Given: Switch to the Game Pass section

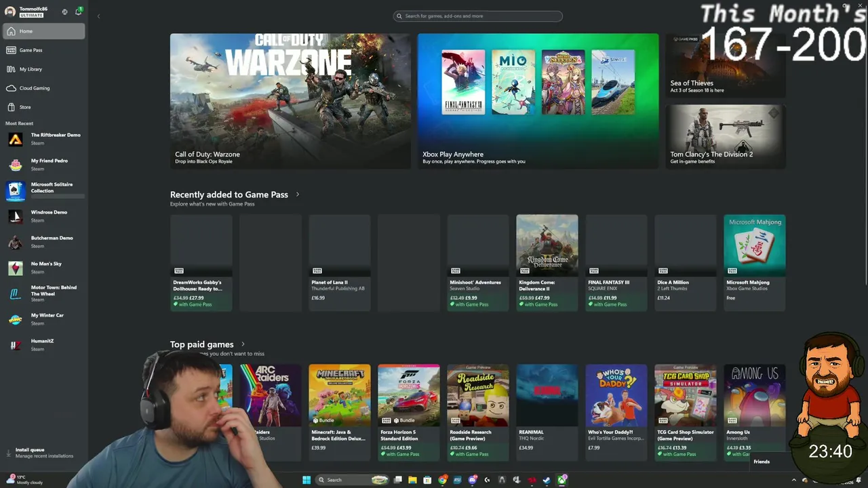Looking at the screenshot, I should point(44,50).
